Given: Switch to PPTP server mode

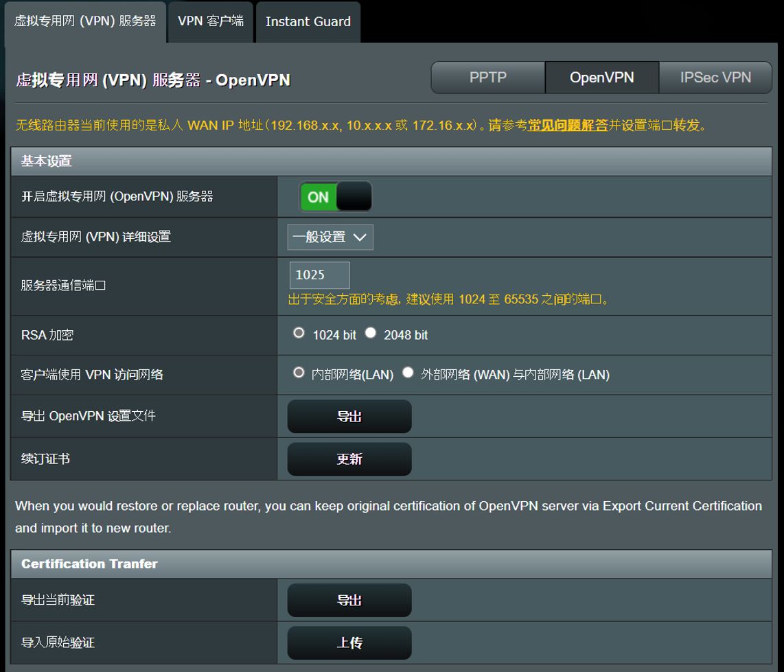Looking at the screenshot, I should click(x=487, y=78).
